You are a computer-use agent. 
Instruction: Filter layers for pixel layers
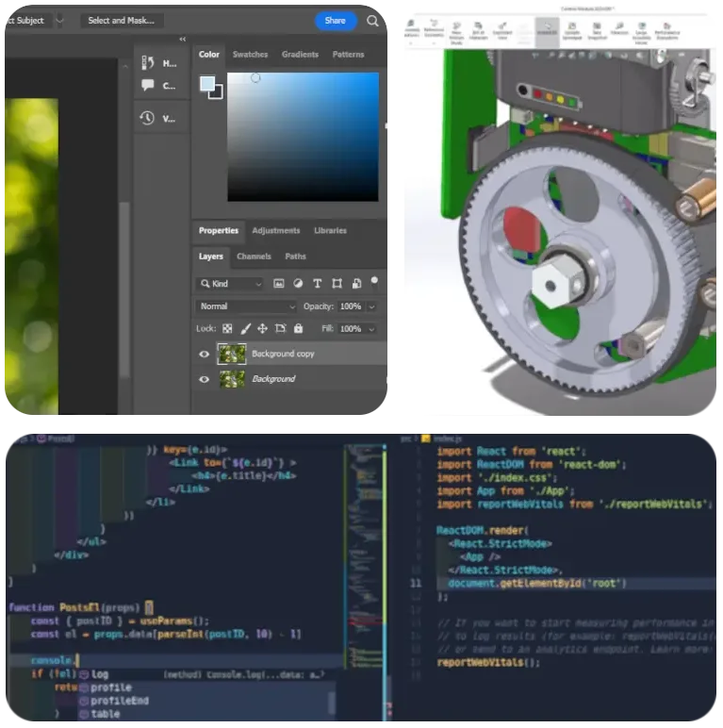point(278,284)
